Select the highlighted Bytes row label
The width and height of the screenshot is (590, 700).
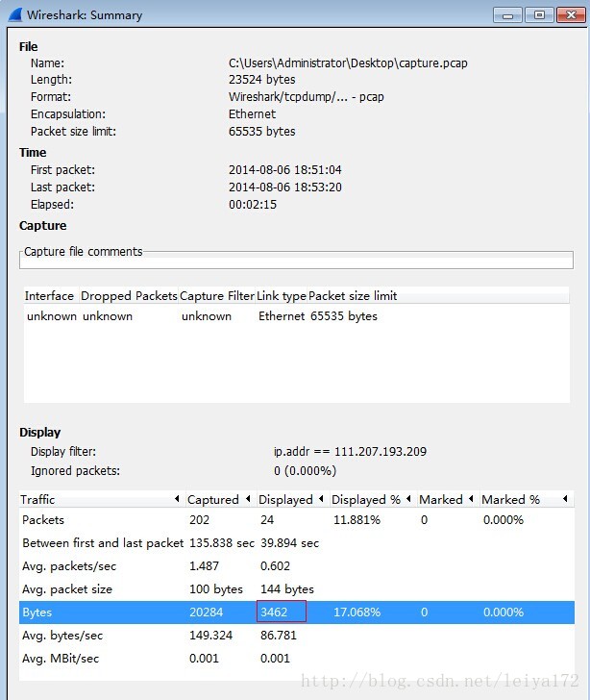(37, 612)
